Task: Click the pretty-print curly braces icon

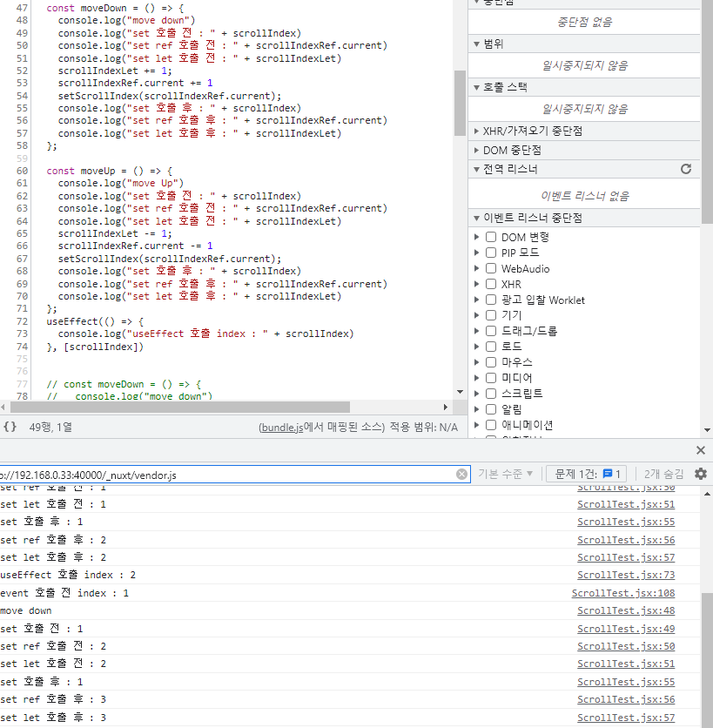Action: [10, 427]
